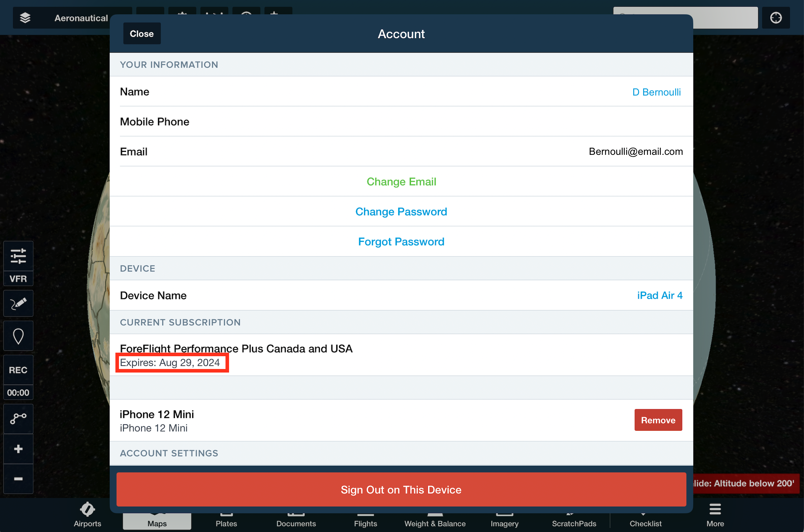
Task: Select Aeronautical map layer label
Action: coord(81,18)
